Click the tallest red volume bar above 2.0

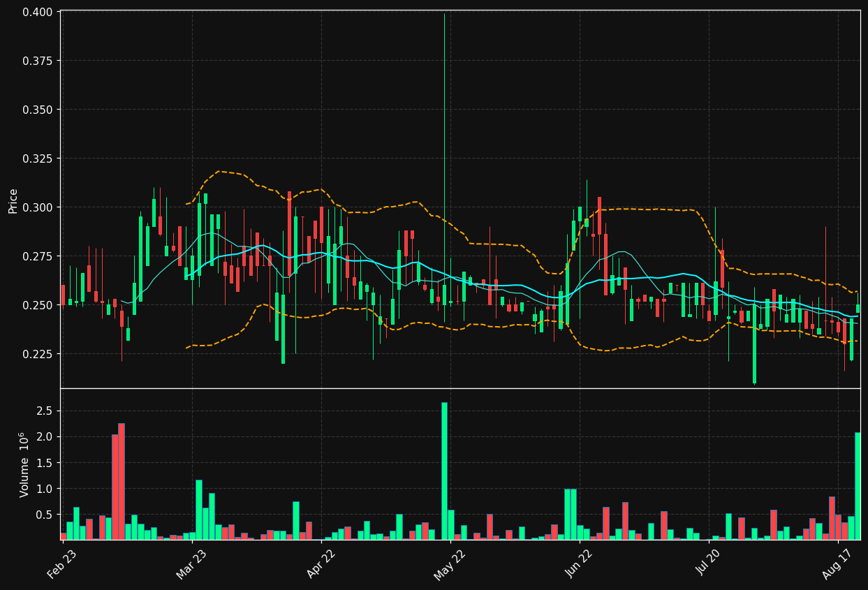point(122,481)
